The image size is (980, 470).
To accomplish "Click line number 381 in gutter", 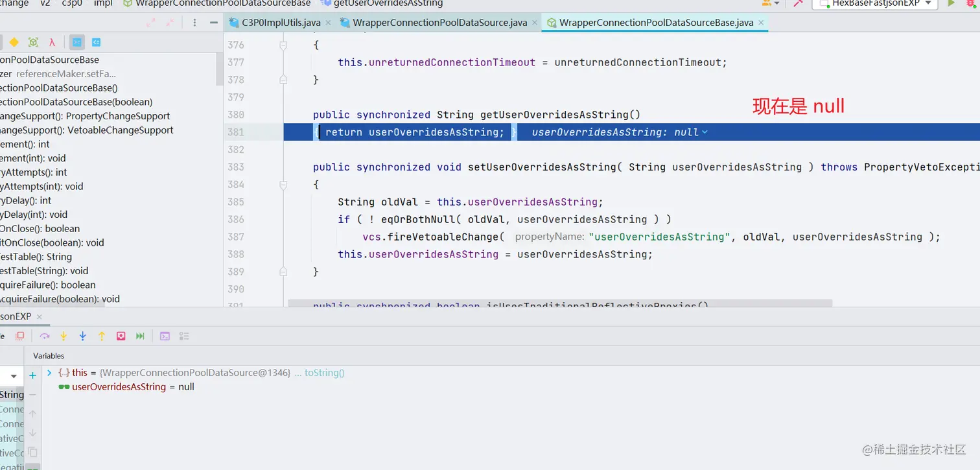I will [236, 132].
